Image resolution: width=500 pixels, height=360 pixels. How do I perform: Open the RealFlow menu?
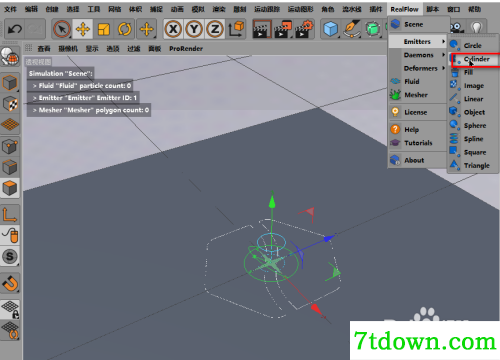coord(404,9)
